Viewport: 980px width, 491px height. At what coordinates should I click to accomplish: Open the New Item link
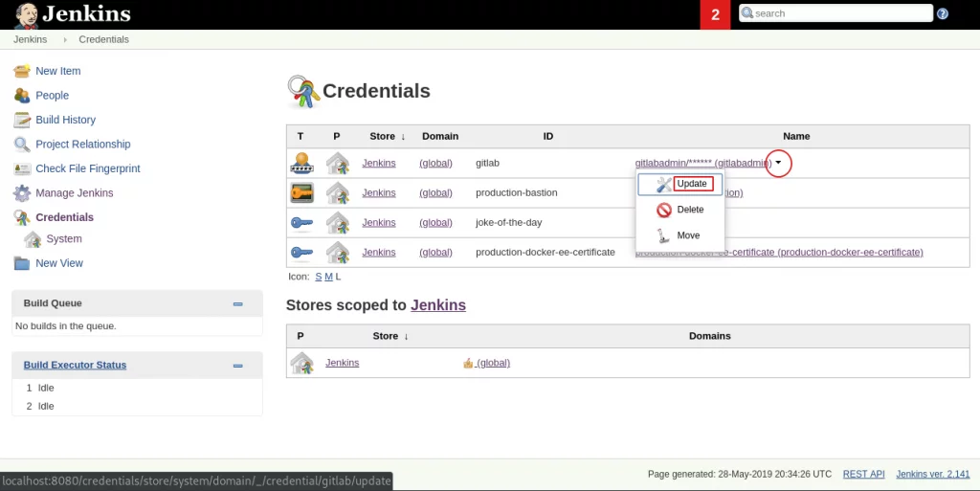(58, 71)
